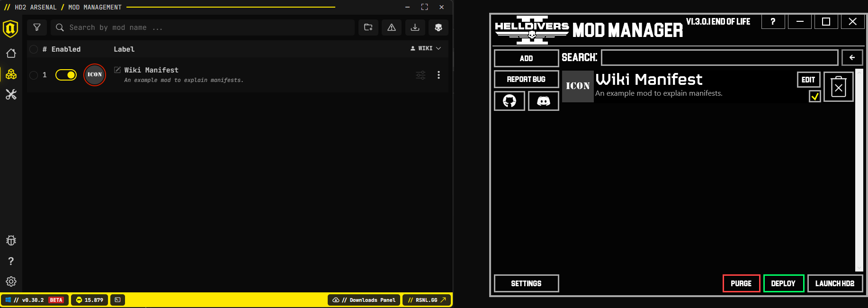Click the Mod Manager vertical scrollbar

pyautogui.click(x=859, y=170)
